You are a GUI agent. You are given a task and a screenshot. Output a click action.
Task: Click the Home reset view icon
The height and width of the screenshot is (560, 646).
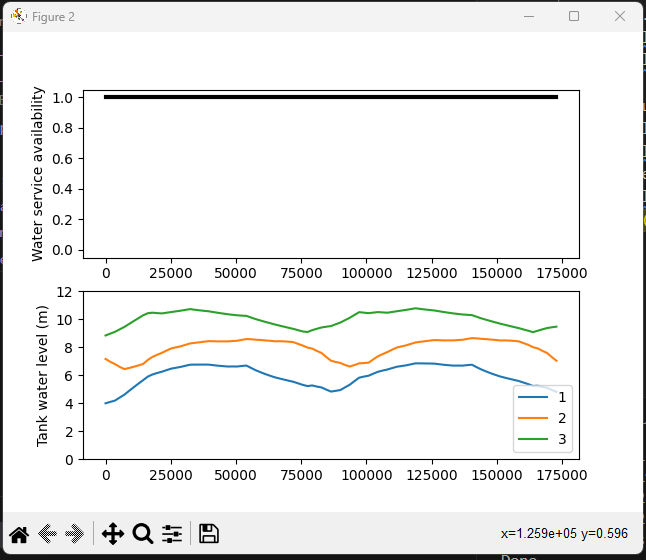pyautogui.click(x=19, y=534)
